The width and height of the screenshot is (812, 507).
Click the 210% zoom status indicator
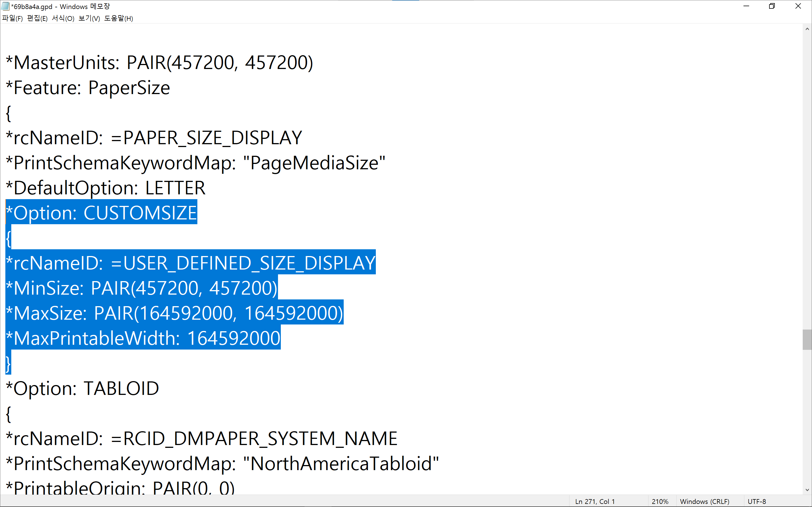tap(660, 501)
